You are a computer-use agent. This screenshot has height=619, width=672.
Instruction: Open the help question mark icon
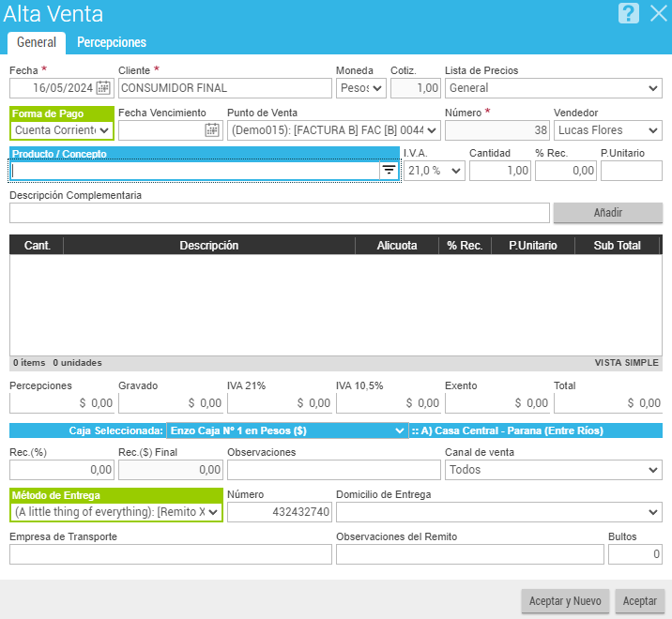628,13
